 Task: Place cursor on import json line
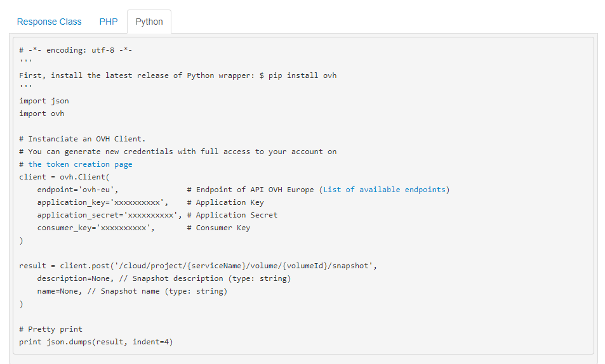coord(44,101)
